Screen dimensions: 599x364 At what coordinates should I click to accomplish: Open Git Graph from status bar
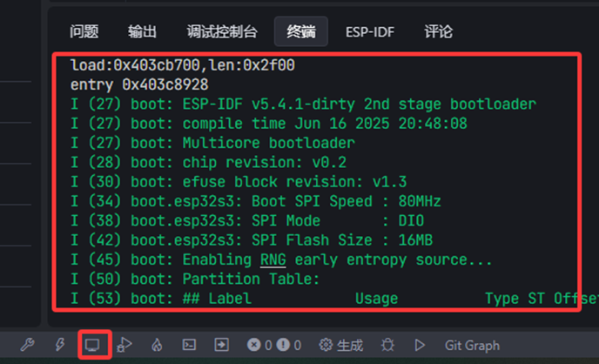point(472,346)
